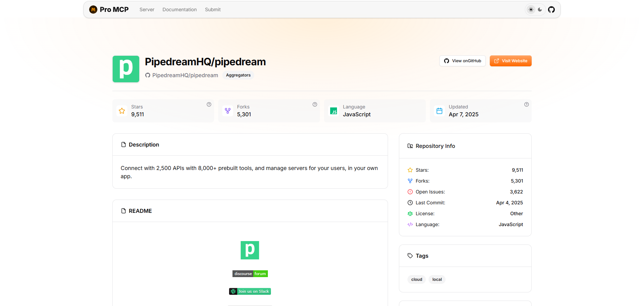
Task: Click the '3,622' open issues value
Action: [516, 192]
